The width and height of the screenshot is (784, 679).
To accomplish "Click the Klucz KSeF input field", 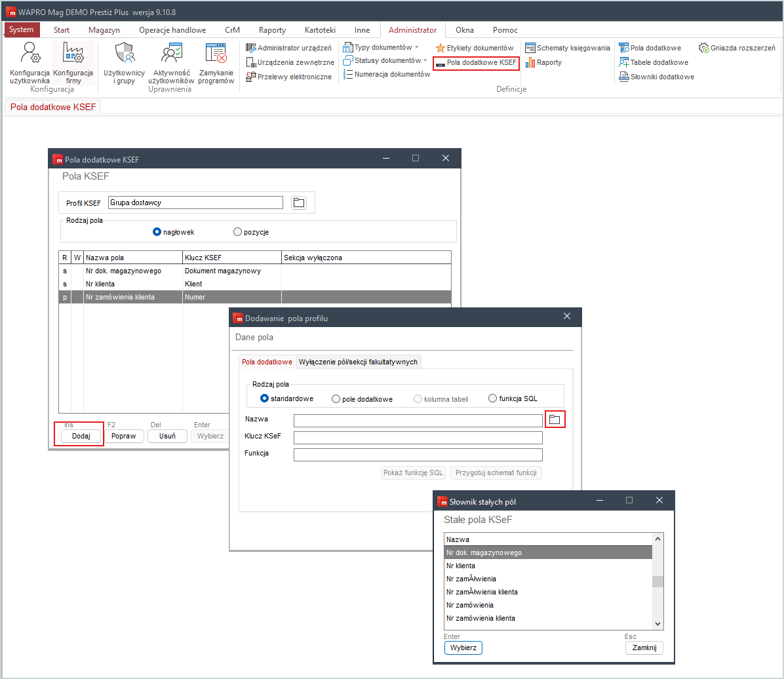I will [418, 438].
